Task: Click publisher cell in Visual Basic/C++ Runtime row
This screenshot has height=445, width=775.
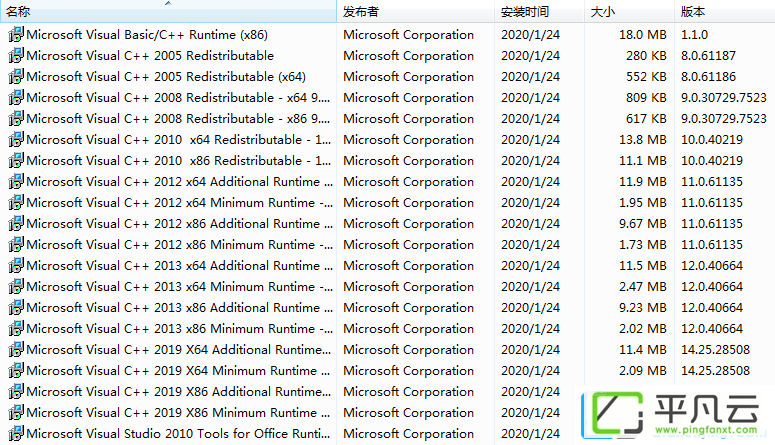Action: 408,35
